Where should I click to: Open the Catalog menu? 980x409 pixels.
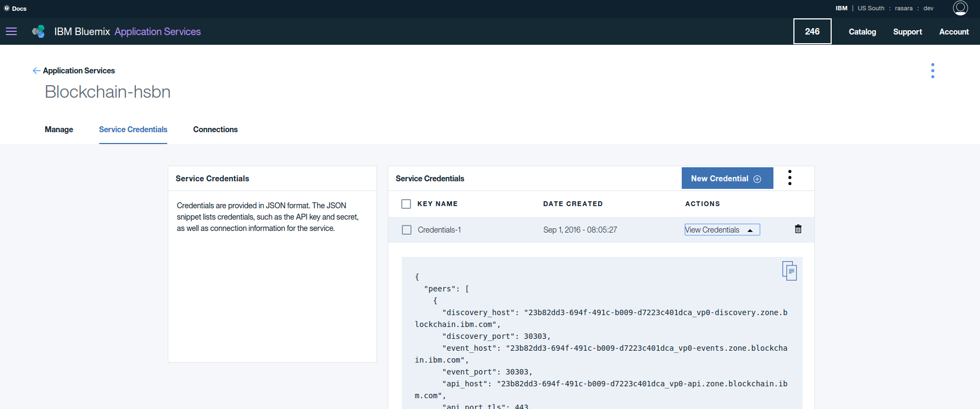(x=862, y=32)
